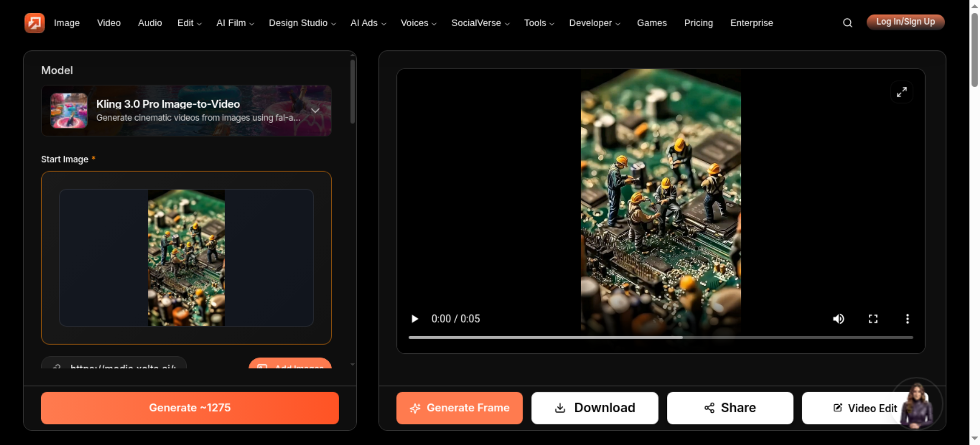Download the generated video
The image size is (980, 445).
coord(595,408)
